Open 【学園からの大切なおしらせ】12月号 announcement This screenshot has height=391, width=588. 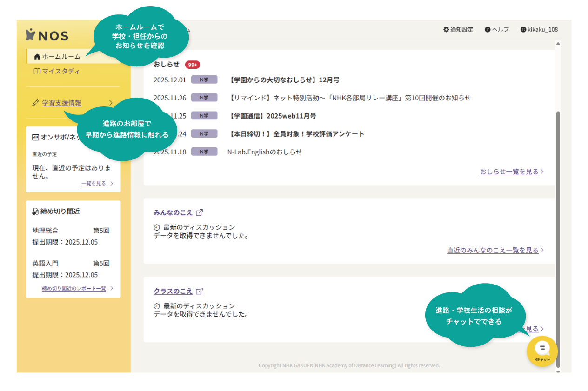pyautogui.click(x=284, y=80)
